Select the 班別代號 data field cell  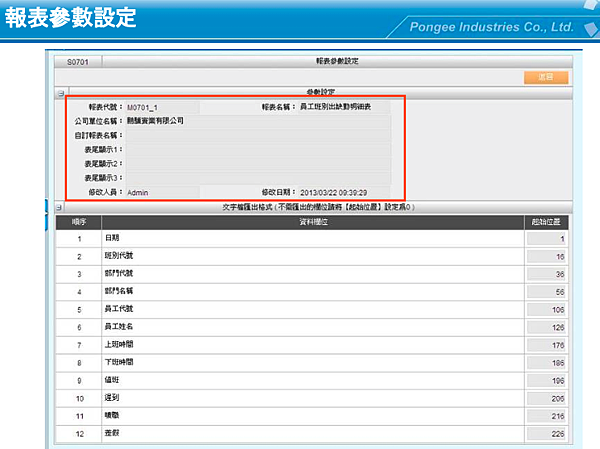(313, 256)
